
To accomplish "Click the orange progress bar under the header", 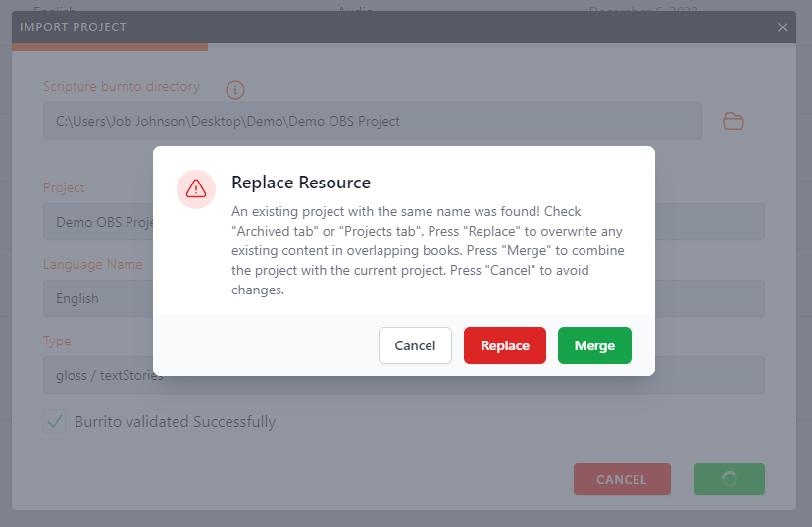I will [110, 46].
